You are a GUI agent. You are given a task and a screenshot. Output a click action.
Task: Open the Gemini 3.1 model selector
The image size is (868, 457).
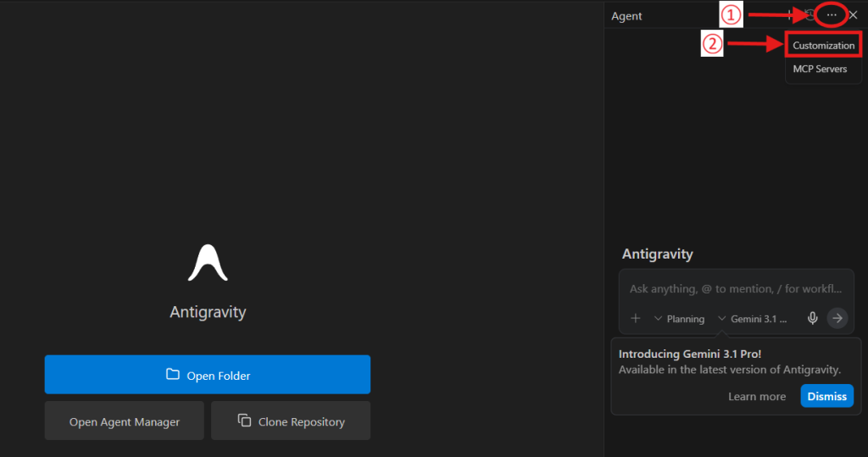point(753,319)
